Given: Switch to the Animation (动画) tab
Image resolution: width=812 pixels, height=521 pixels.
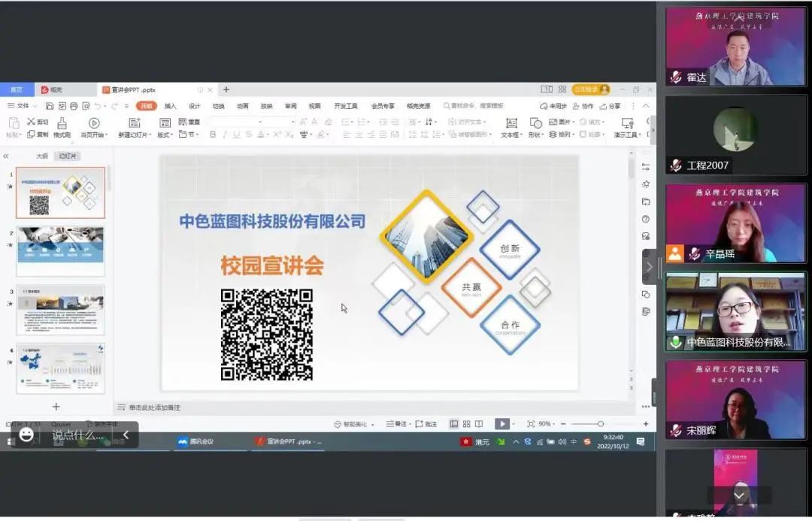Looking at the screenshot, I should [x=242, y=106].
